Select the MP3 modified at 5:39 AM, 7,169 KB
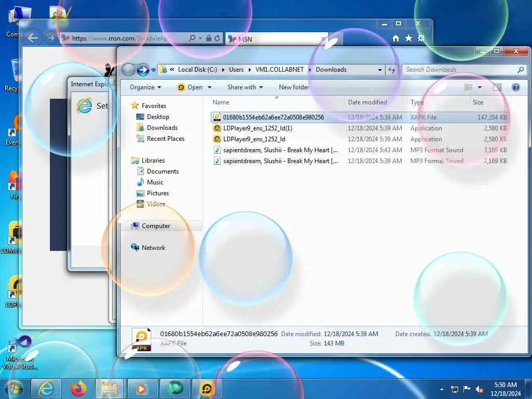 [x=360, y=161]
